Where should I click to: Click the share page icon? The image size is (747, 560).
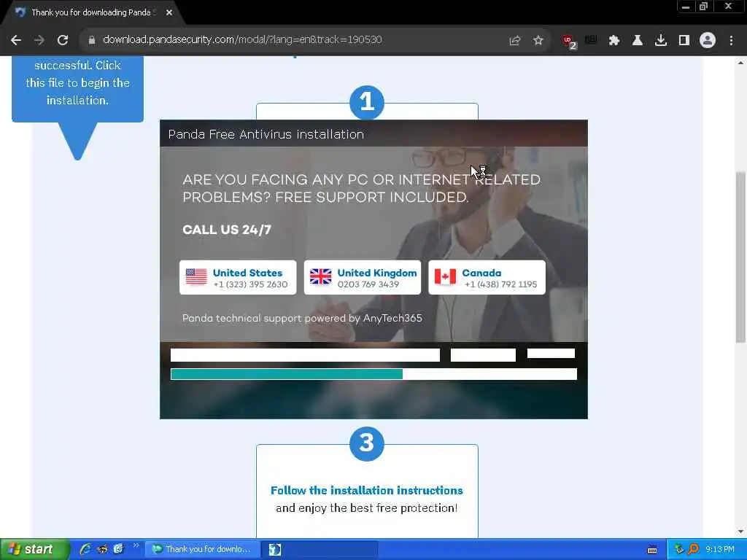(x=514, y=40)
